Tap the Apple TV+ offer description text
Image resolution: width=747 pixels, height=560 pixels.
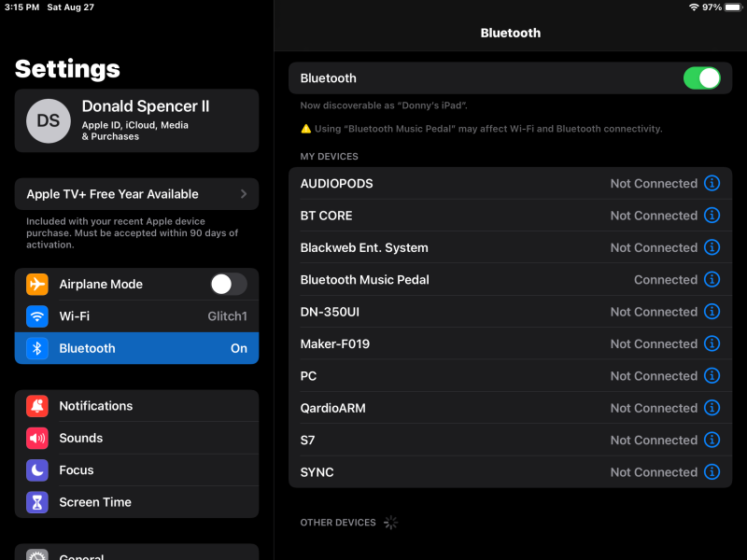point(133,232)
